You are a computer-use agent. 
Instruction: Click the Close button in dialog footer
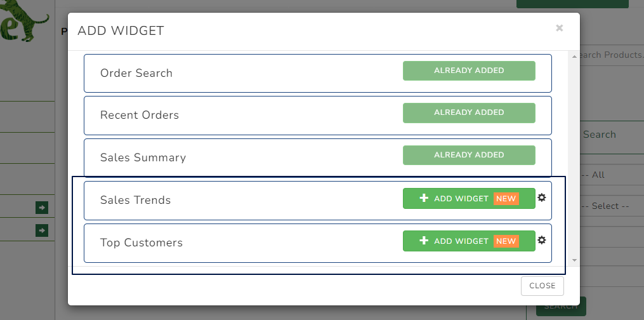pyautogui.click(x=542, y=286)
